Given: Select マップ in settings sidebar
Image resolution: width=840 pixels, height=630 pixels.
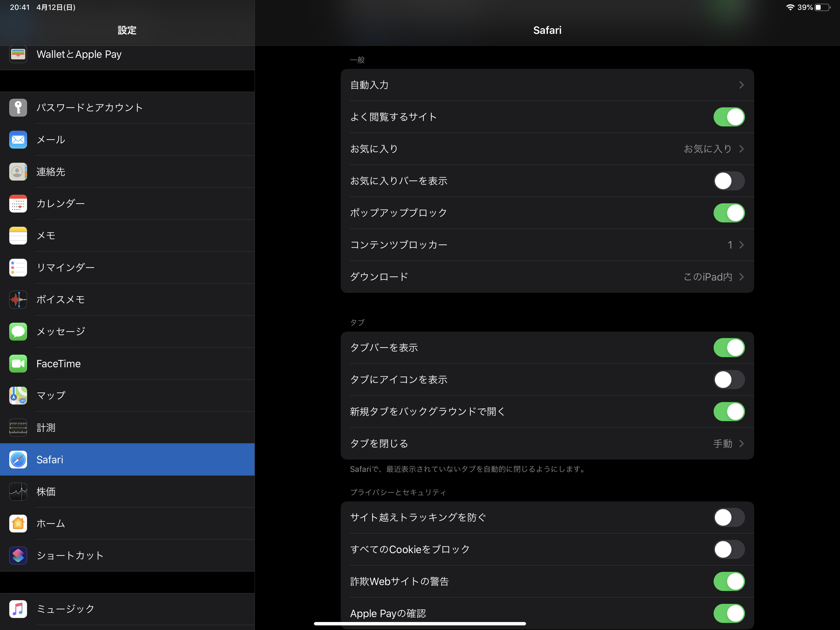Looking at the screenshot, I should coord(127,396).
